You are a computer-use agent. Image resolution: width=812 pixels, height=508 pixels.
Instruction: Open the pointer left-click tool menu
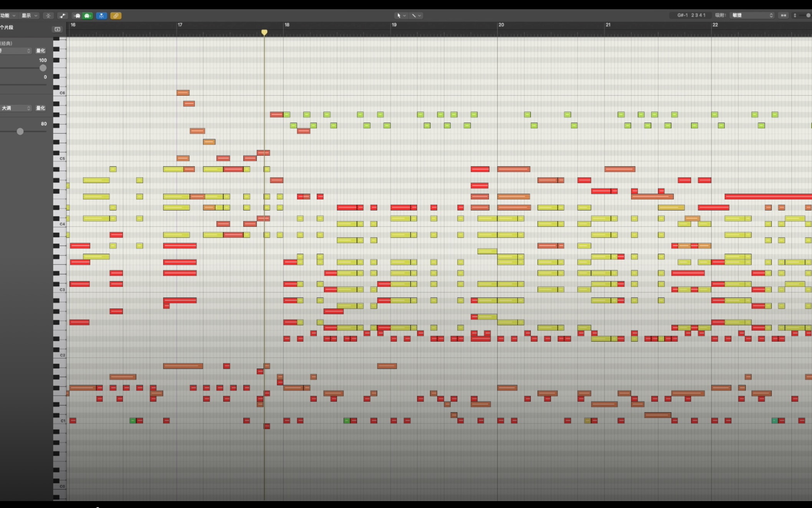point(401,16)
